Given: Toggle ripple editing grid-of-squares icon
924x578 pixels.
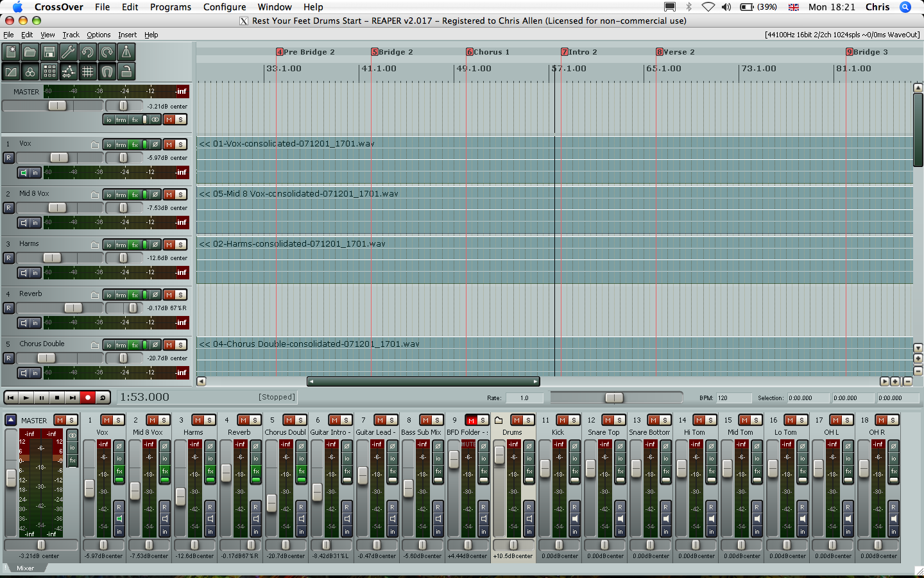Looking at the screenshot, I should click(x=49, y=71).
